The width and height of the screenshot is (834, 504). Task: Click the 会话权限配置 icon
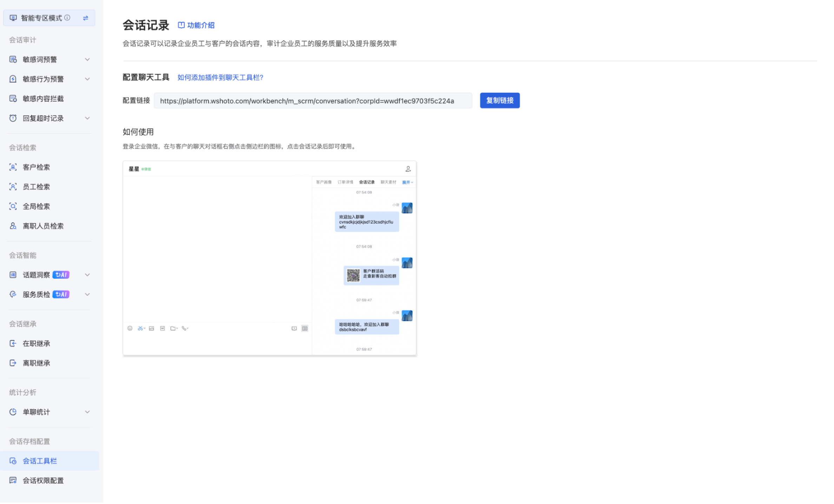click(x=13, y=481)
